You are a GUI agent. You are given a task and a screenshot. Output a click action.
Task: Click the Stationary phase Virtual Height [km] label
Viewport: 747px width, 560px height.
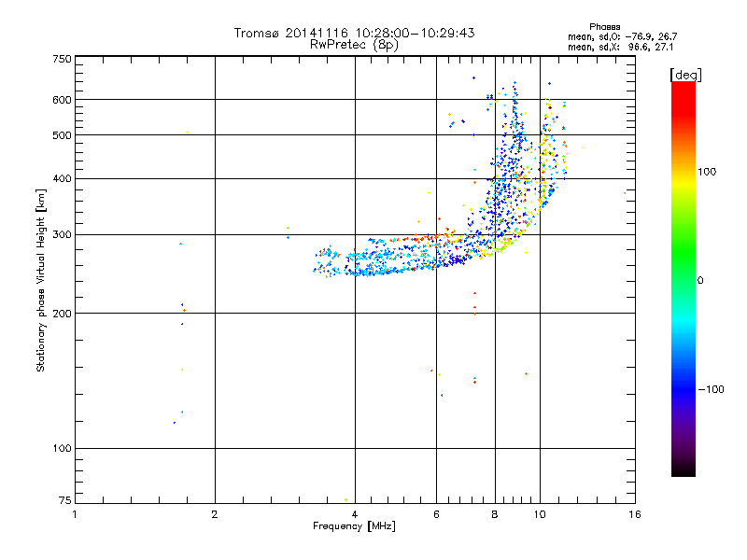pos(41,281)
